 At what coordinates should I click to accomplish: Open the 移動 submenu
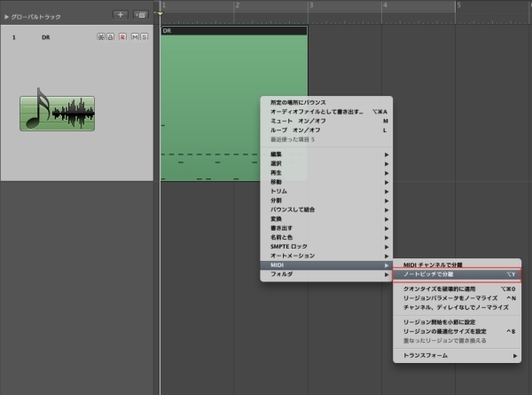tap(326, 182)
